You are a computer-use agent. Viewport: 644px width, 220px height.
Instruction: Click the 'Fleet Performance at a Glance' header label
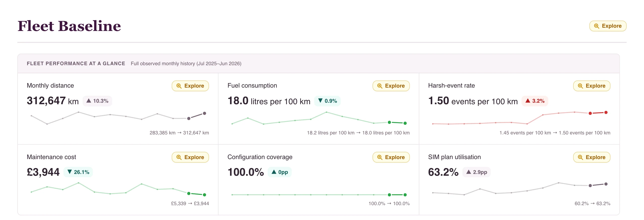click(x=76, y=63)
